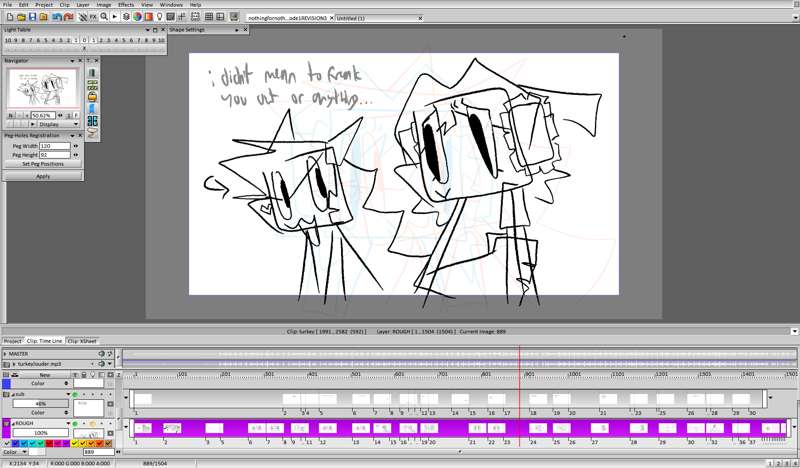
Task: Click the sound icon on MASTER row
Action: (x=102, y=354)
